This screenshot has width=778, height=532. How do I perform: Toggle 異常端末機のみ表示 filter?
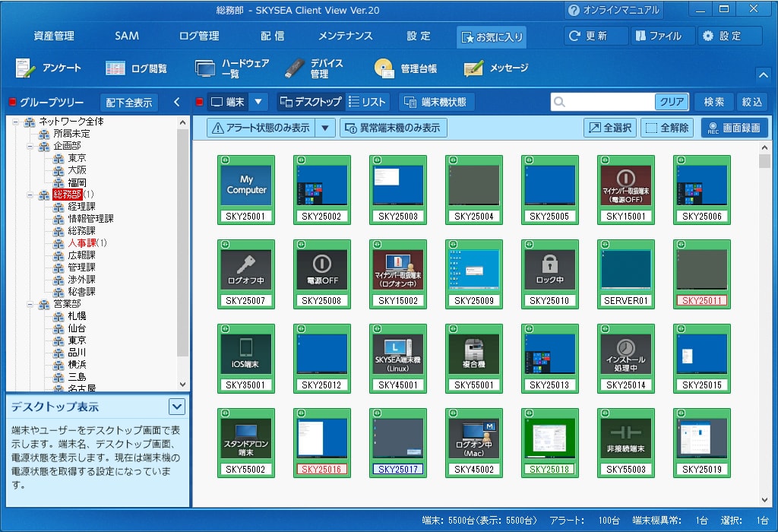coord(394,128)
